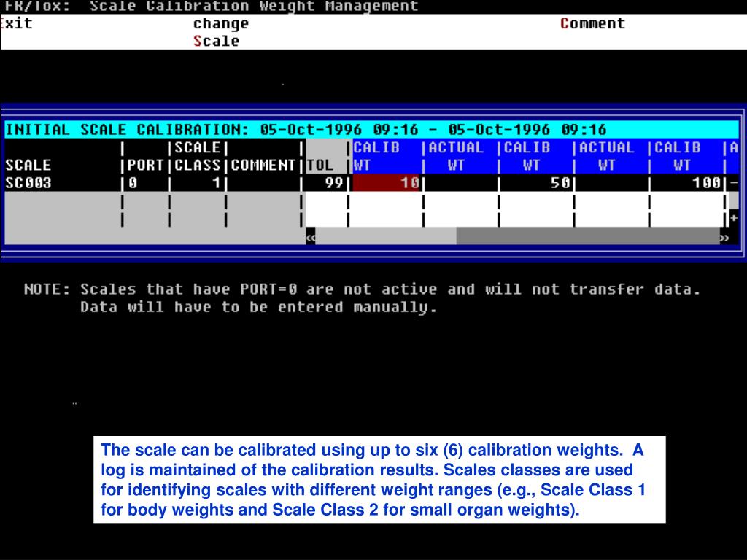Click the empty COMMENT cell for SC003
Screen dimensions: 747x560
[263, 183]
